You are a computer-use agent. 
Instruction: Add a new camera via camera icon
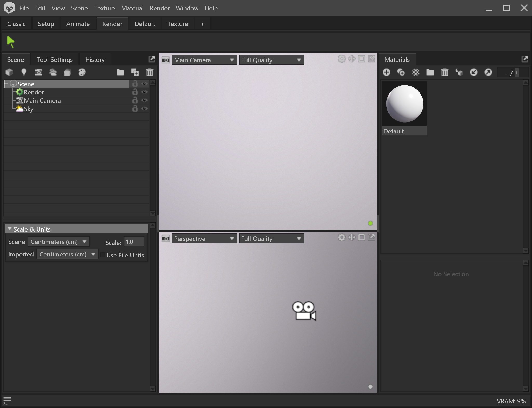(38, 72)
